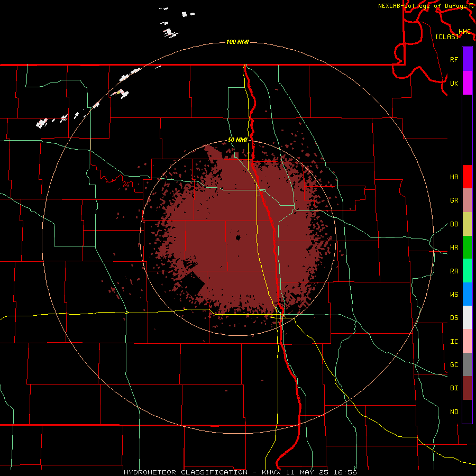Select the "GR" legend label

pyautogui.click(x=454, y=200)
